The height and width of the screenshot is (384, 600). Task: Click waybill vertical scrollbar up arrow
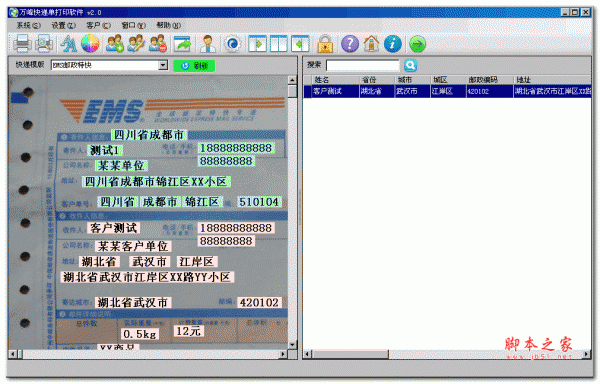click(x=292, y=80)
